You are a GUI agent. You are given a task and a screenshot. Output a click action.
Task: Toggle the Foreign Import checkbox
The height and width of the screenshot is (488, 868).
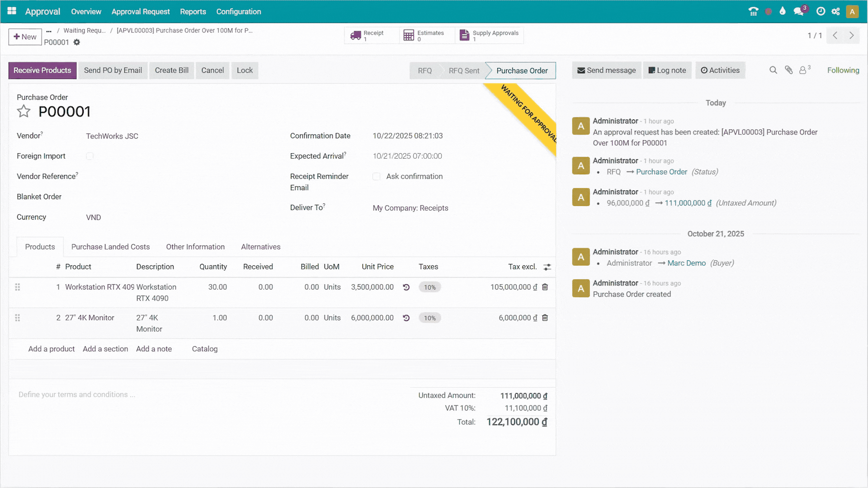[90, 156]
